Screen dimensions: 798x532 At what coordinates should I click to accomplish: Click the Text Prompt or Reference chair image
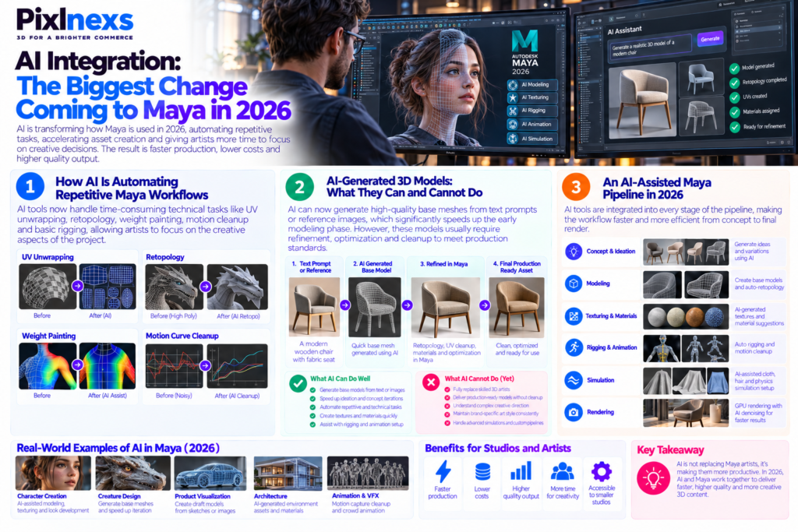[x=314, y=307]
